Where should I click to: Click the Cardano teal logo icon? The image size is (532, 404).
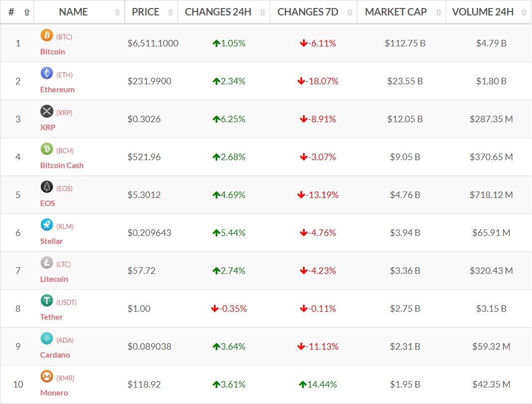(47, 339)
